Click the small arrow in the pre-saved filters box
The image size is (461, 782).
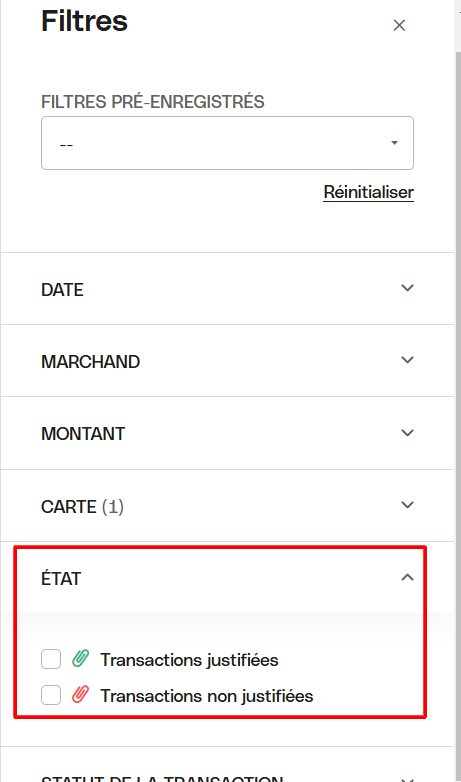(x=394, y=143)
